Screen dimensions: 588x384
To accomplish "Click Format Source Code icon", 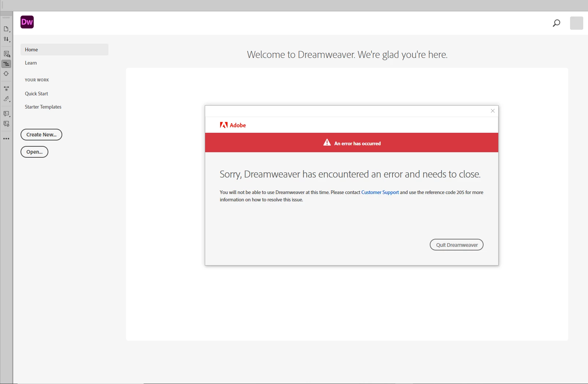I will (6, 99).
